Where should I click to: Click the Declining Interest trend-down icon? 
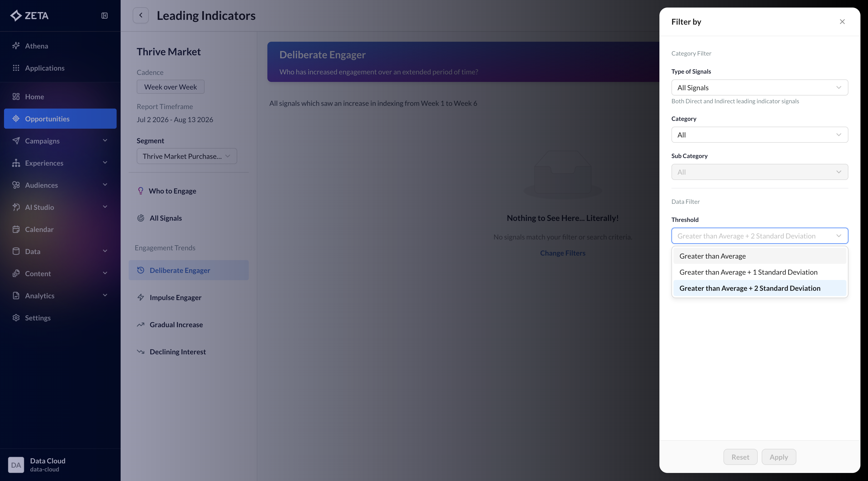pyautogui.click(x=140, y=352)
